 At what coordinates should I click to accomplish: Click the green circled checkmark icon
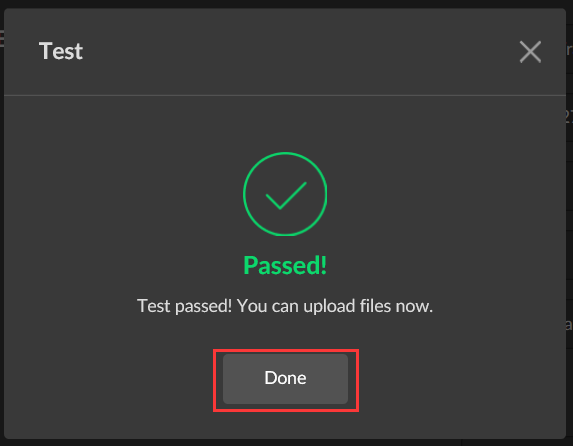click(x=285, y=194)
